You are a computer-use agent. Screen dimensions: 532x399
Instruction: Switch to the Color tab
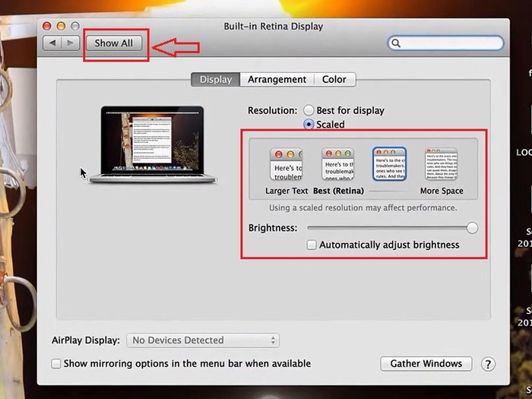[x=334, y=79]
